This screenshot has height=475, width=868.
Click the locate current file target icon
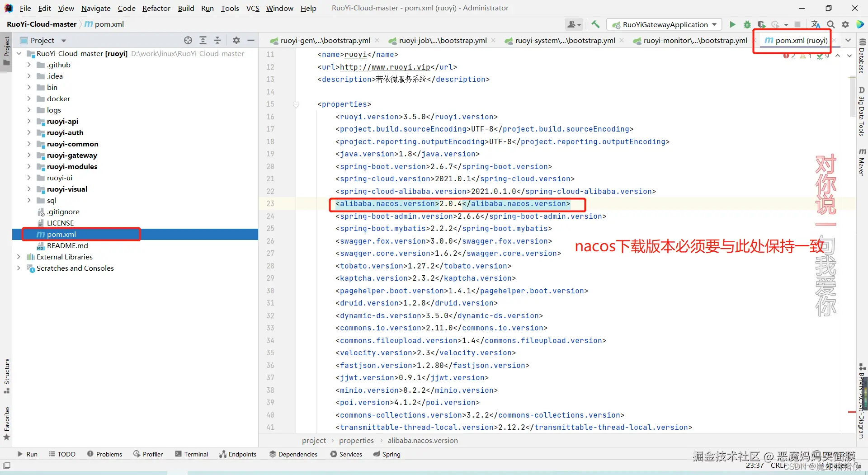click(x=188, y=40)
